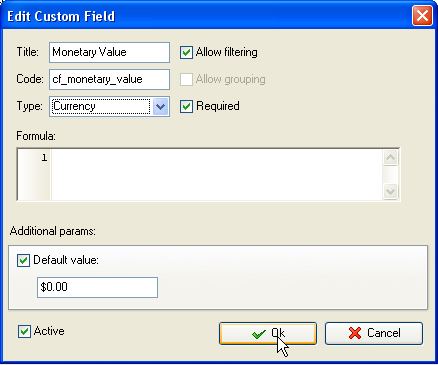Close the Edit Custom Field dialog

coord(422,16)
